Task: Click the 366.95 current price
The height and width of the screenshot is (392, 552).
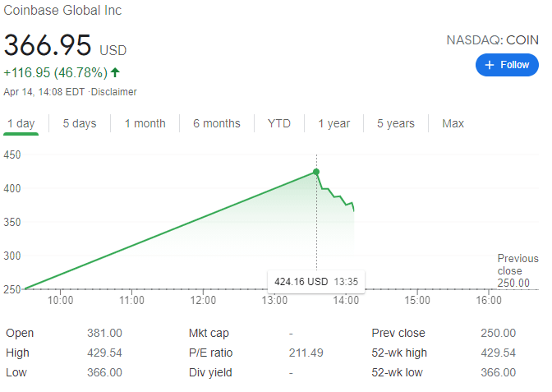Action: point(47,45)
